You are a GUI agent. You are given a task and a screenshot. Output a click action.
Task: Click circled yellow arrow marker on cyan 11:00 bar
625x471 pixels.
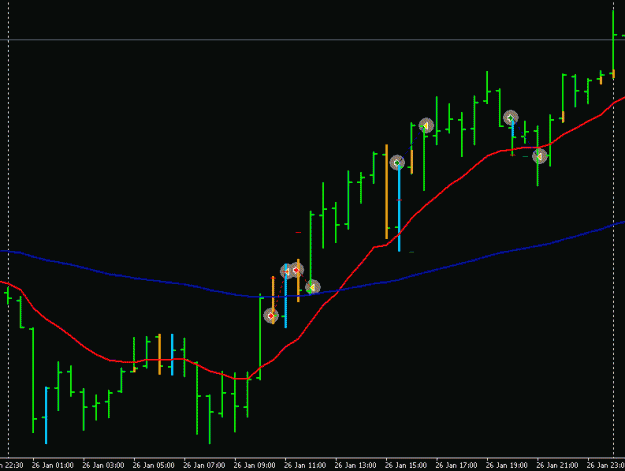287,271
